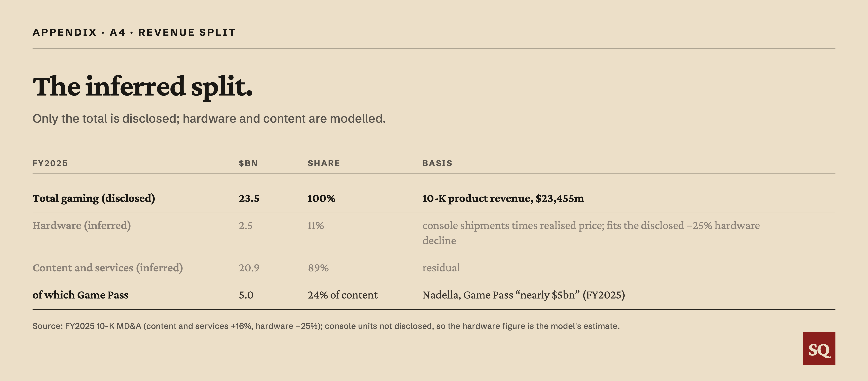This screenshot has height=381, width=868.
Task: Click the Hardware (inferred) row label
Action: click(82, 225)
